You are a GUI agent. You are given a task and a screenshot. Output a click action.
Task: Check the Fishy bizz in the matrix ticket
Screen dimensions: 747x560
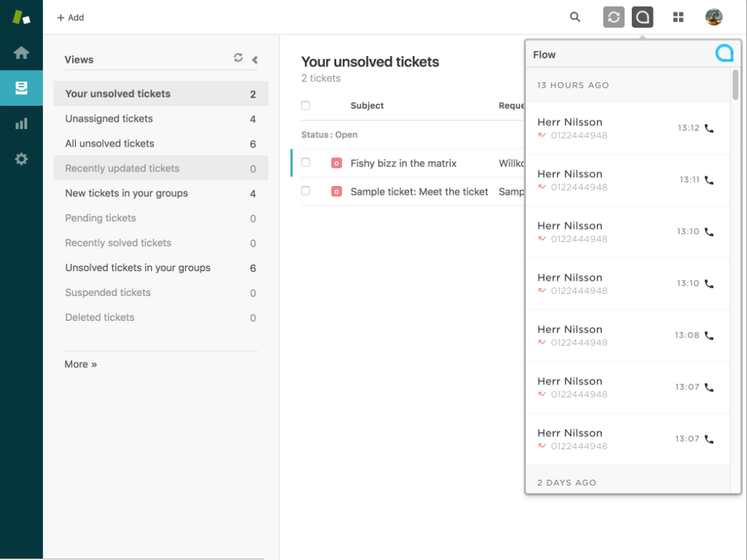tap(306, 163)
